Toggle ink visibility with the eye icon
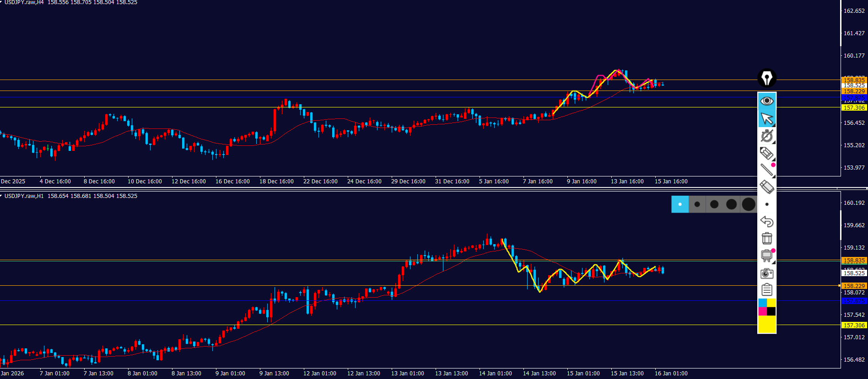868x379 pixels. [x=767, y=101]
